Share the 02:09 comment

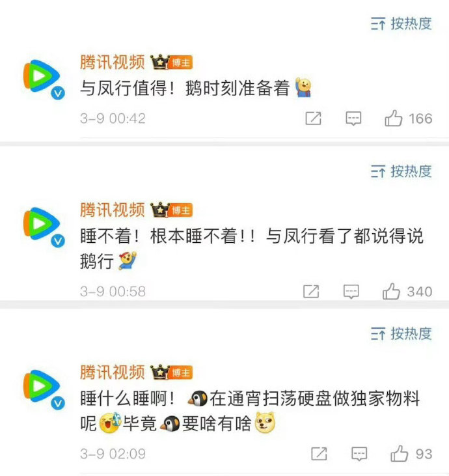(x=319, y=454)
